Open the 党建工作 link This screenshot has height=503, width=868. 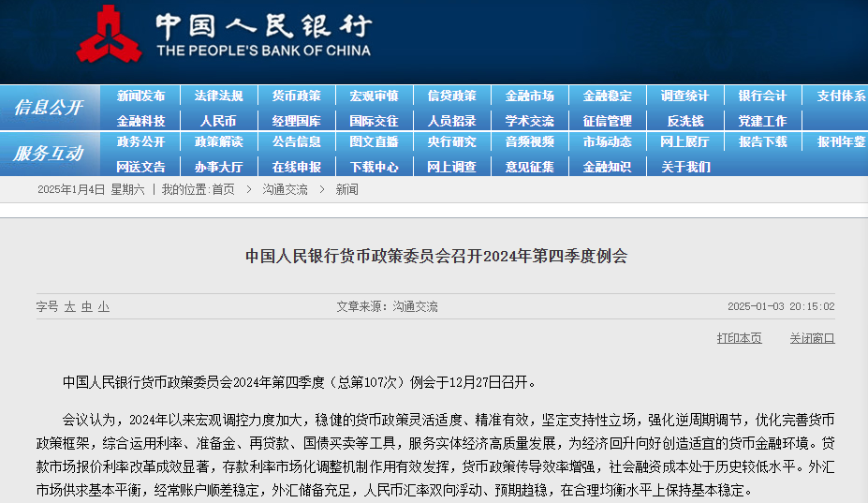[762, 121]
